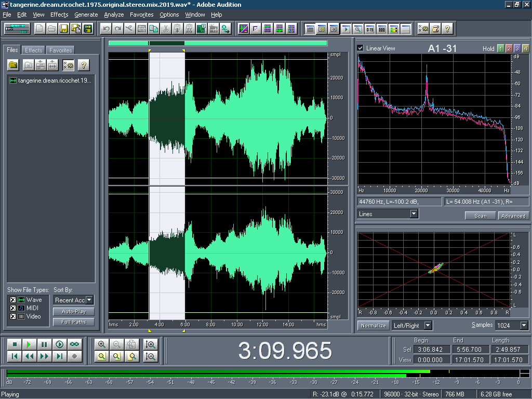Image resolution: width=532 pixels, height=399 pixels.
Task: Click the Undo arrow in toolbar
Action: tap(106, 29)
